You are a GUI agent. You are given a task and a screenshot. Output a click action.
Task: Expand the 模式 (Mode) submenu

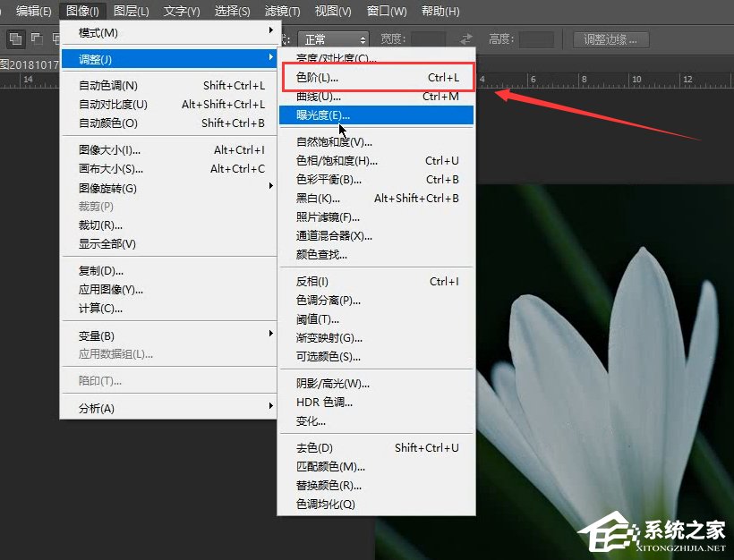98,32
